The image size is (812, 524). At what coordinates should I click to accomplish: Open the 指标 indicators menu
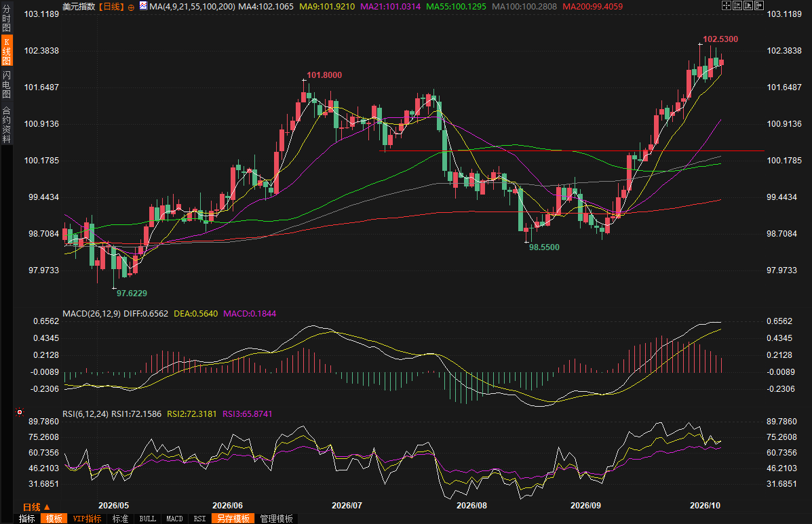coord(27,519)
